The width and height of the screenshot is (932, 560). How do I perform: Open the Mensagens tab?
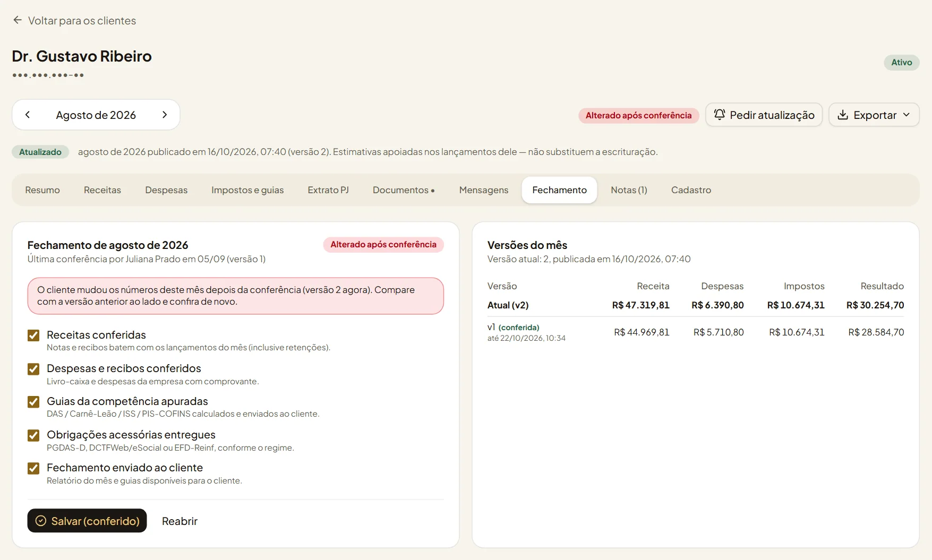coord(484,190)
